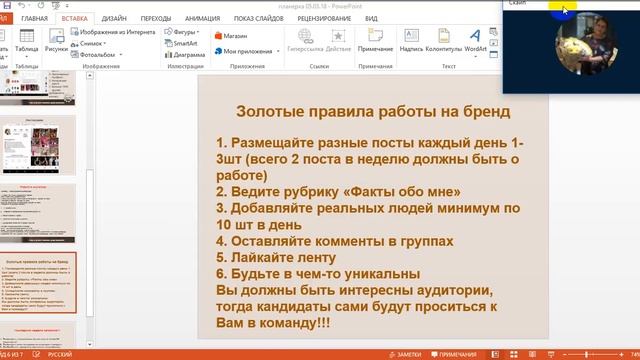640x360 pixels.
Task: Expand the WordArt dropdown arrow
Action: 476,56
